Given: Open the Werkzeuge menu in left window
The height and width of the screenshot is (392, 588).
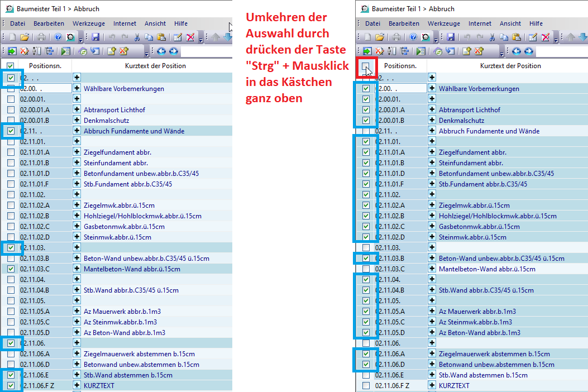Looking at the screenshot, I should [89, 23].
